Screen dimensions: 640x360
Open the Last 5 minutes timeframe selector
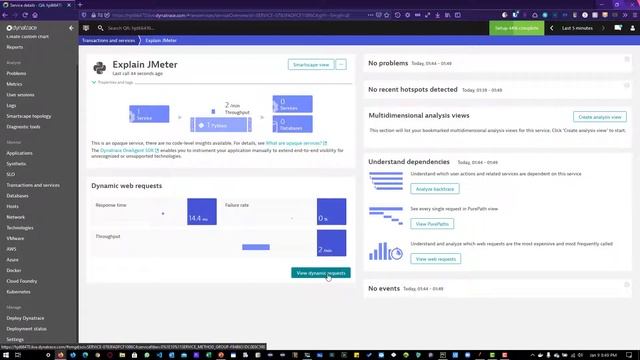tap(577, 28)
